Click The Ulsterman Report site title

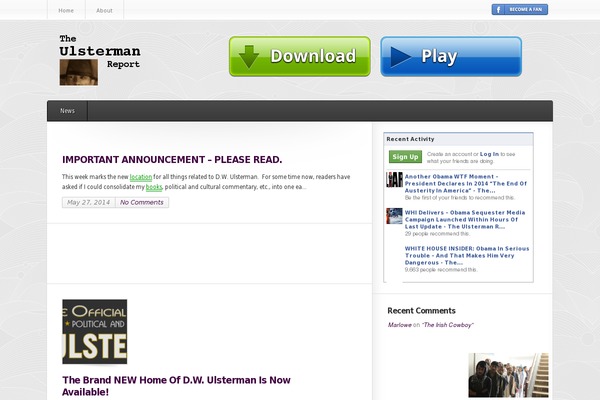(100, 51)
